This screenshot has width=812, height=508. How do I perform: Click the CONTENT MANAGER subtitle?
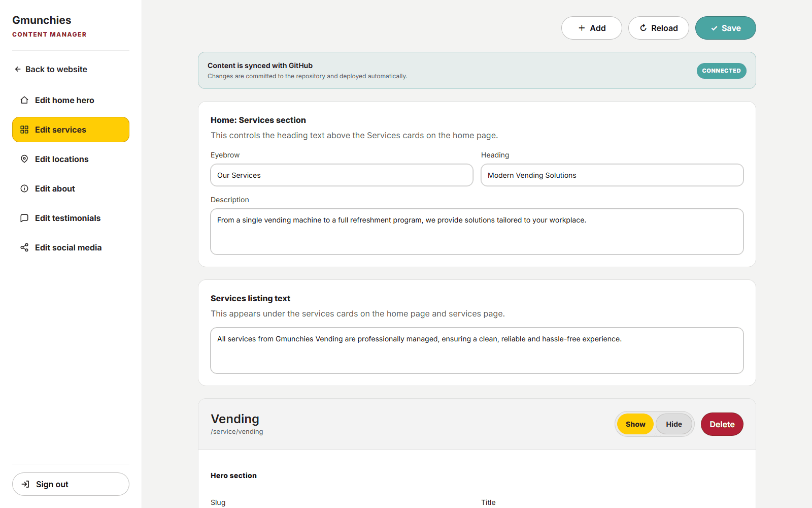(x=49, y=35)
